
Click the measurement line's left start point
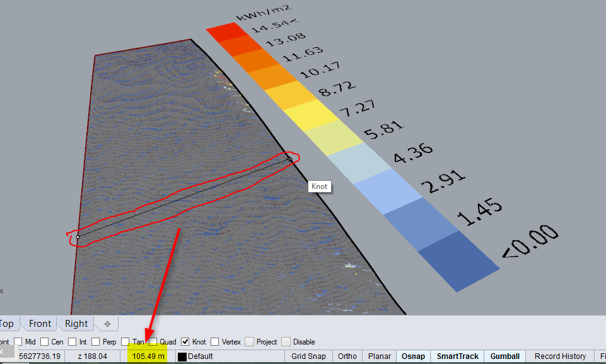point(78,237)
